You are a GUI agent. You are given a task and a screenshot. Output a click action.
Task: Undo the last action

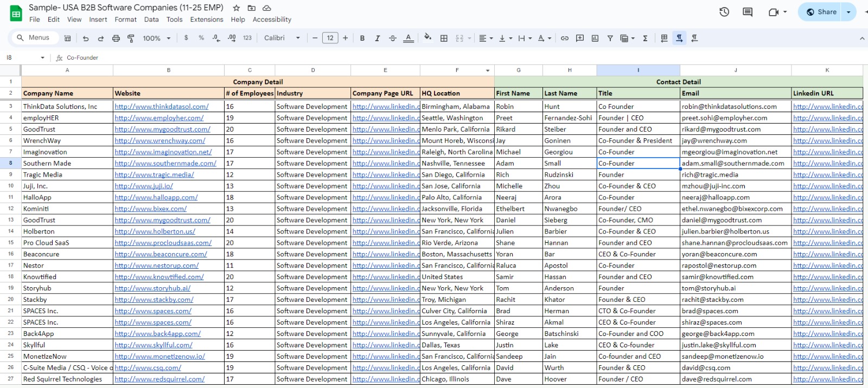(86, 38)
